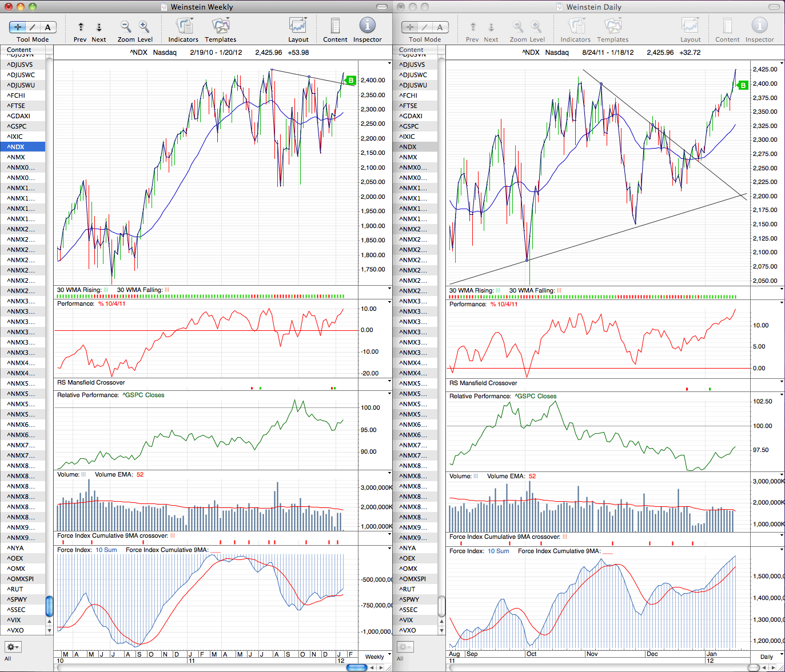Select ^NDX in Weekly symbol list
785x672 pixels.
click(23, 147)
